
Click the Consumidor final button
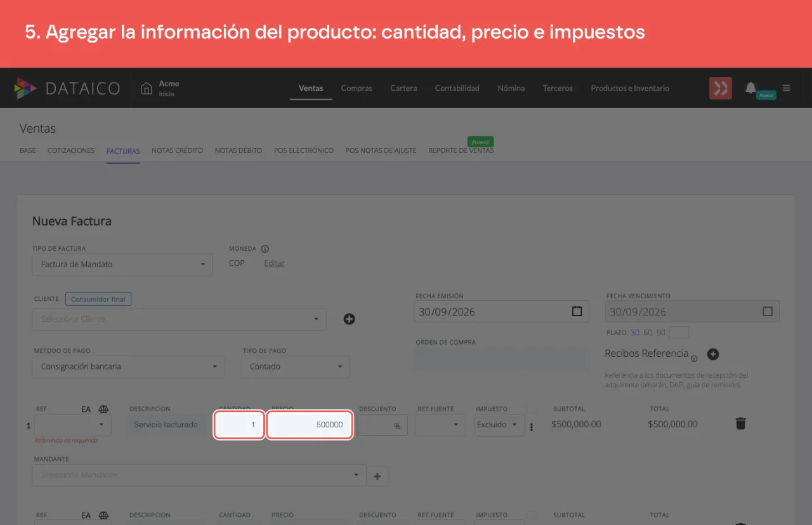[98, 299]
